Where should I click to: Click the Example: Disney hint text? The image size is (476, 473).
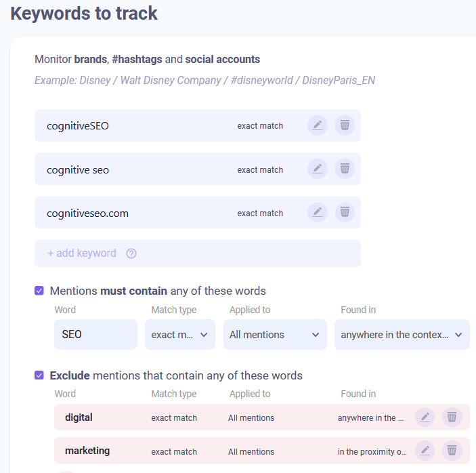[204, 80]
